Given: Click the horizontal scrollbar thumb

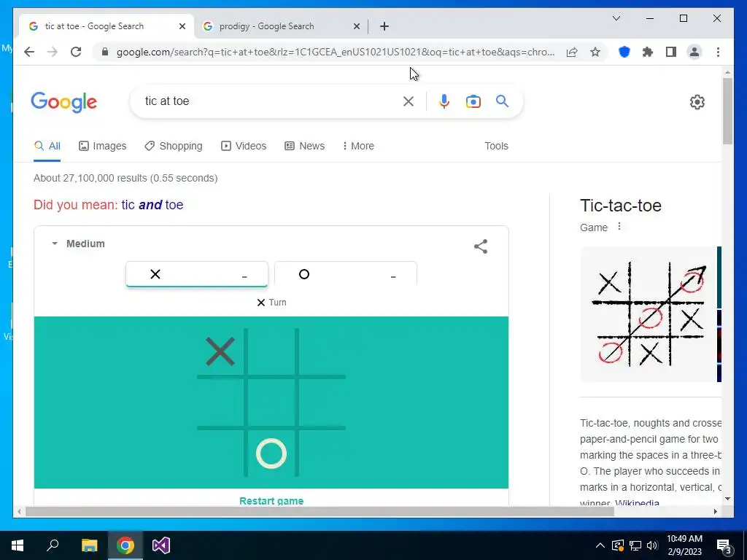Looking at the screenshot, I should pos(320,511).
